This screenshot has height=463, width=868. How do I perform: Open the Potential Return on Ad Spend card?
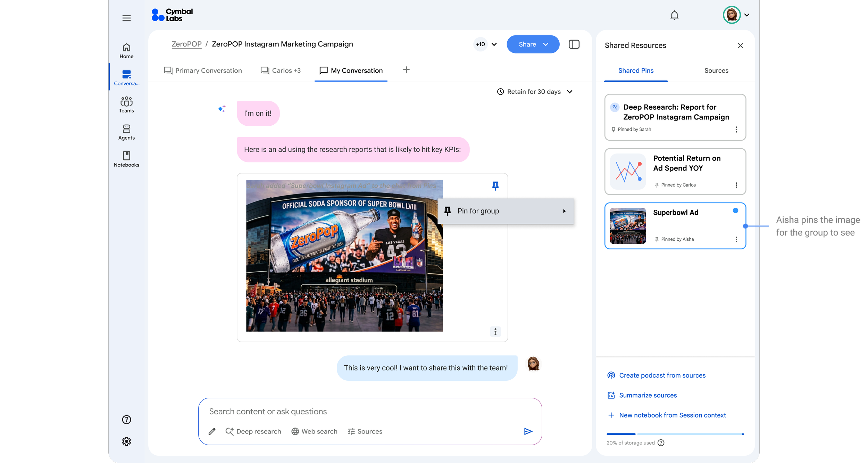click(675, 172)
